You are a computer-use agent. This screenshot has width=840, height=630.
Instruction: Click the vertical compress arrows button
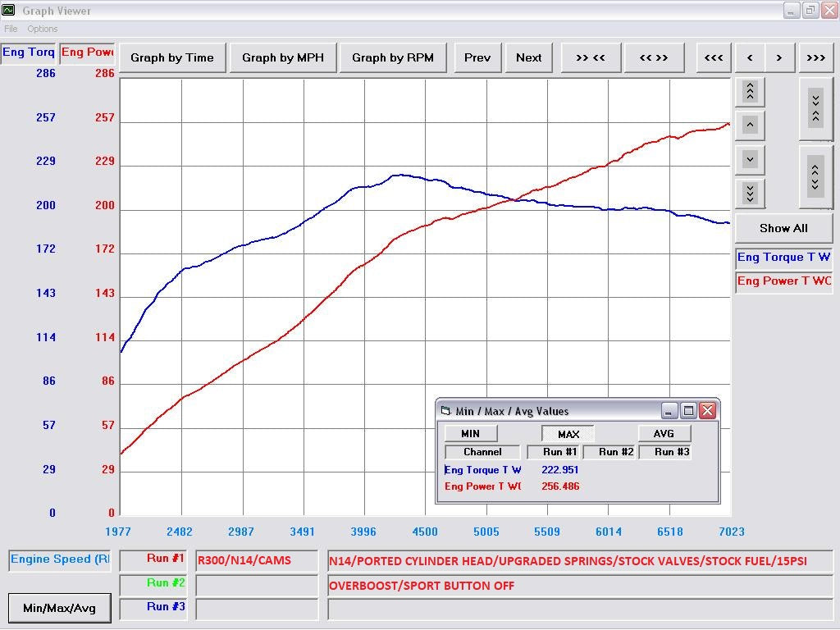[815, 109]
